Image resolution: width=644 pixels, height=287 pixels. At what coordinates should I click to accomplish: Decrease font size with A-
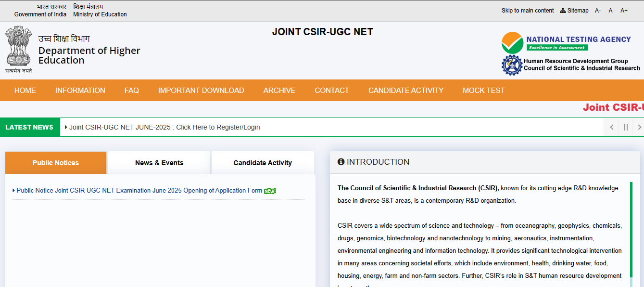(x=598, y=11)
